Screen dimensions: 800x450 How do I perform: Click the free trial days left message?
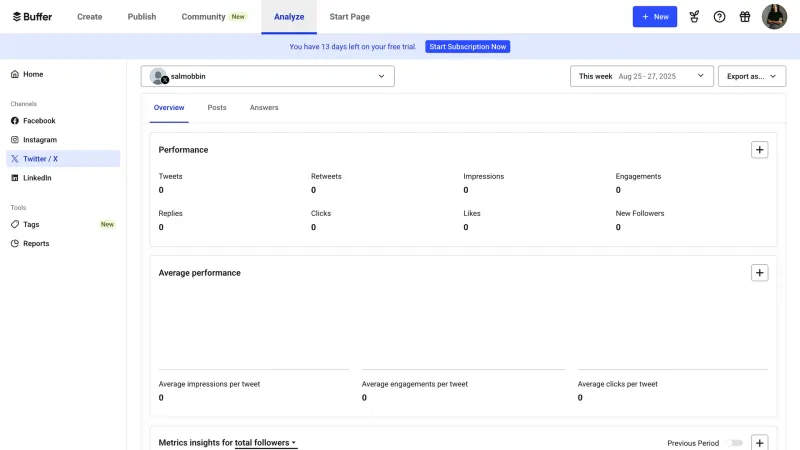tap(353, 46)
